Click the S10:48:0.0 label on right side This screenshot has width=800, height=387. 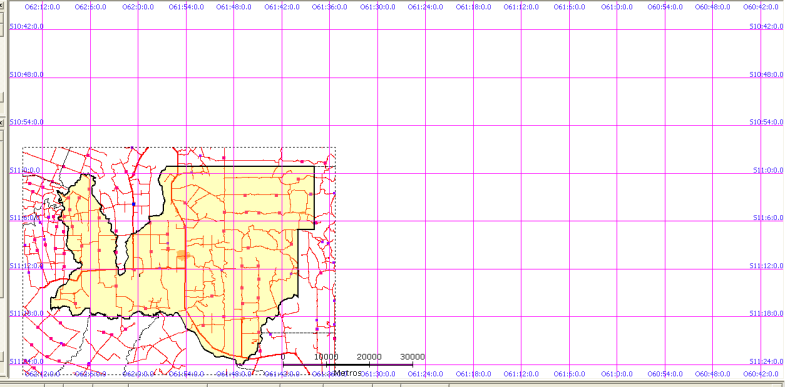766,74
